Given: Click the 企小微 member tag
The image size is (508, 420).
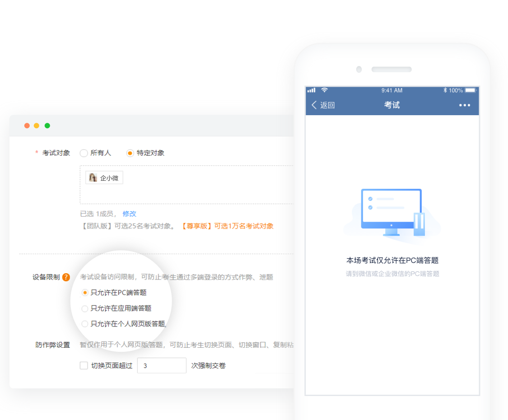Looking at the screenshot, I should click(x=104, y=178).
